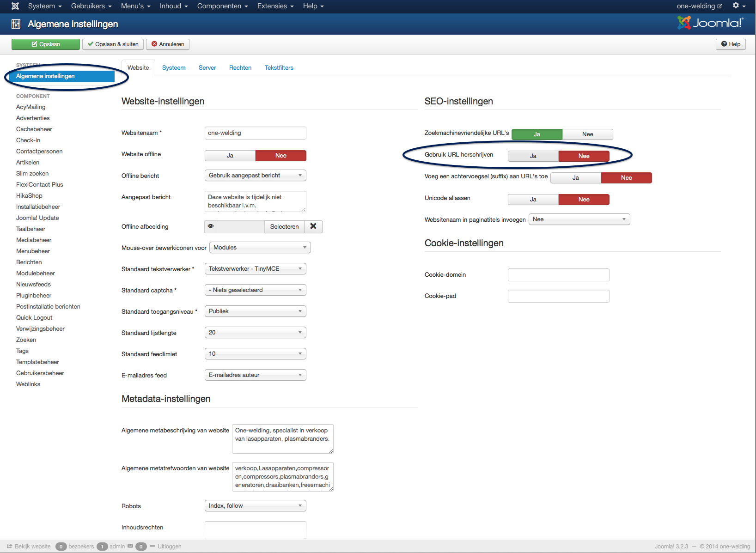Enable Gebruik URL herschrijven with Ja

(533, 156)
